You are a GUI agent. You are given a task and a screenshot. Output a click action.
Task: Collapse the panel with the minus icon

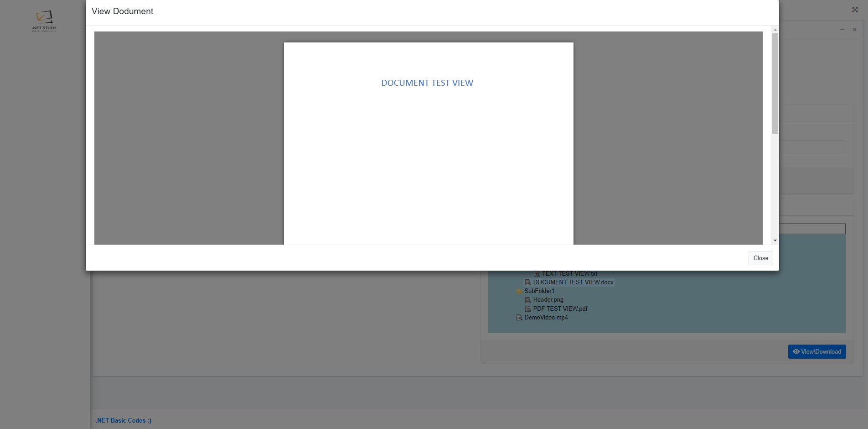(842, 30)
